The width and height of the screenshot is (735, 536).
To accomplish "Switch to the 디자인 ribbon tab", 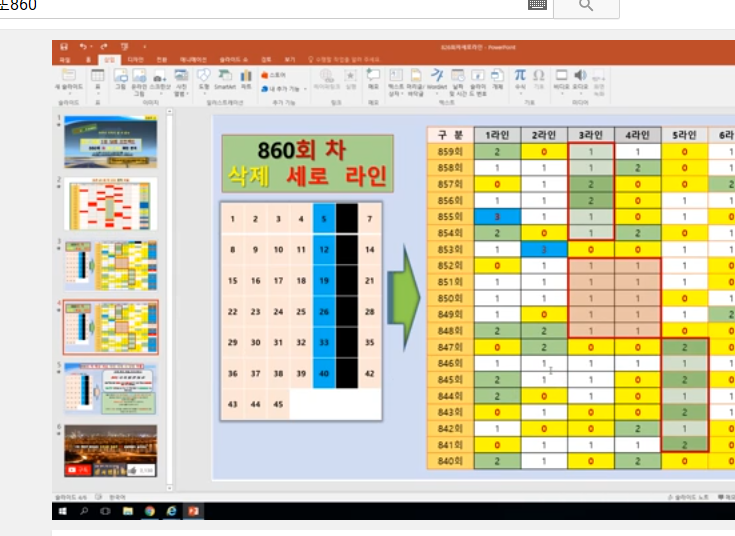I will point(135,60).
